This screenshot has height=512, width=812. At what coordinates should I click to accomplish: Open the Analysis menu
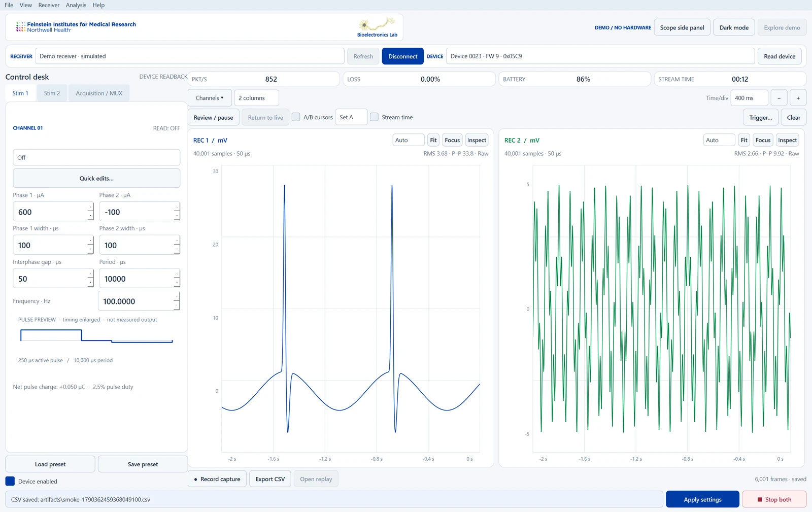(76, 5)
